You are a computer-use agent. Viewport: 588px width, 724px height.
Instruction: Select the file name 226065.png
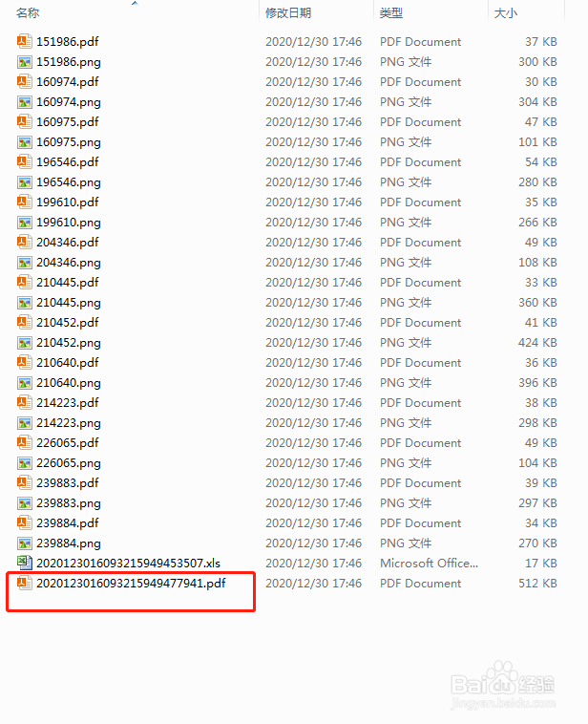pyautogui.click(x=69, y=463)
